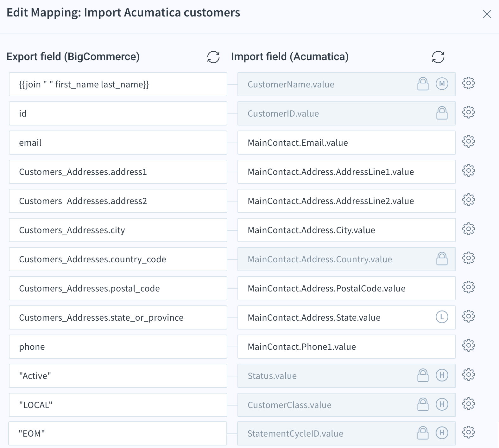Click the lock icon on Country.value field

[x=442, y=259]
